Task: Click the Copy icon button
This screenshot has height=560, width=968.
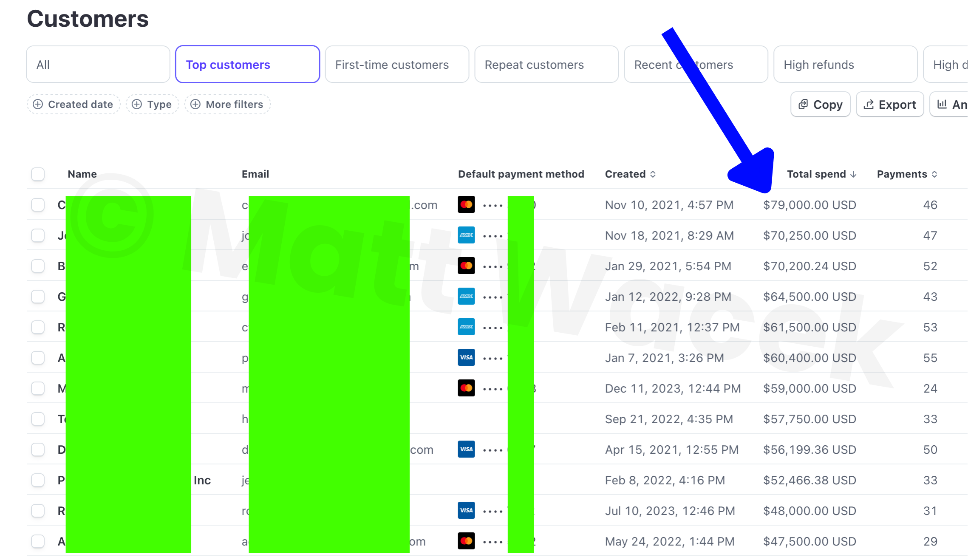Action: [x=803, y=105]
